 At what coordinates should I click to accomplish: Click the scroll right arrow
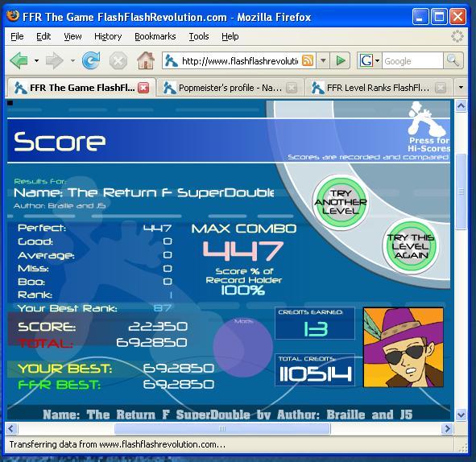tap(447, 429)
